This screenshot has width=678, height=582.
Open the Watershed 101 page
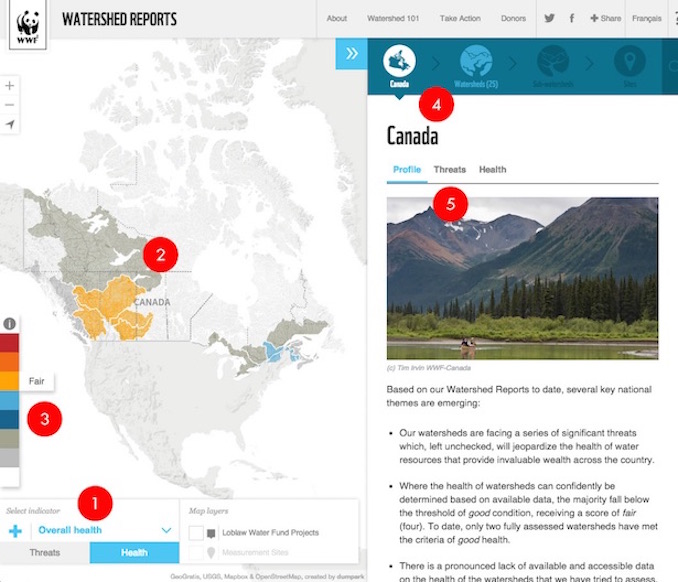point(393,18)
